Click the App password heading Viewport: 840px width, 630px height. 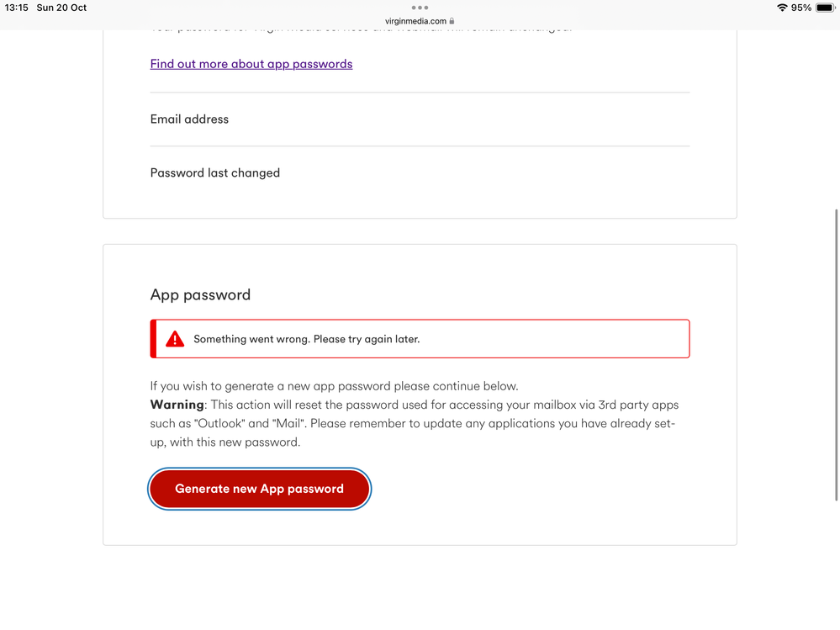point(200,294)
